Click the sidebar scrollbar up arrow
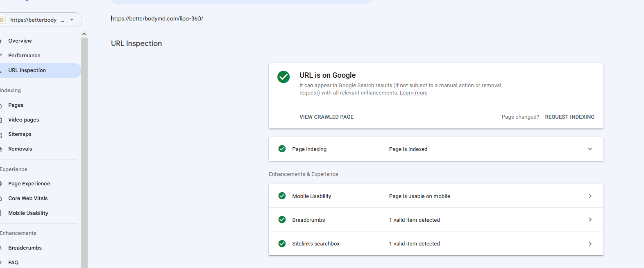 click(84, 34)
